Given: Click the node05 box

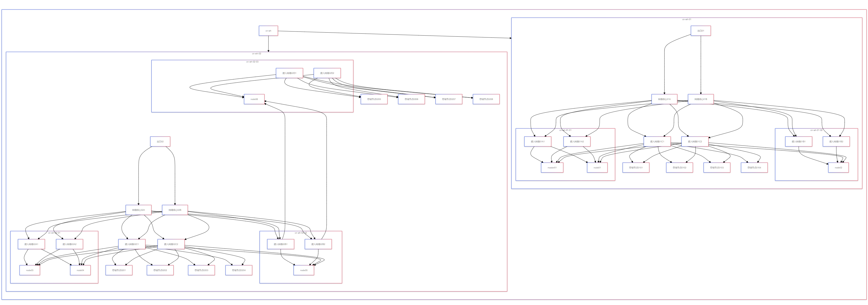Looking at the screenshot, I should 304,270.
